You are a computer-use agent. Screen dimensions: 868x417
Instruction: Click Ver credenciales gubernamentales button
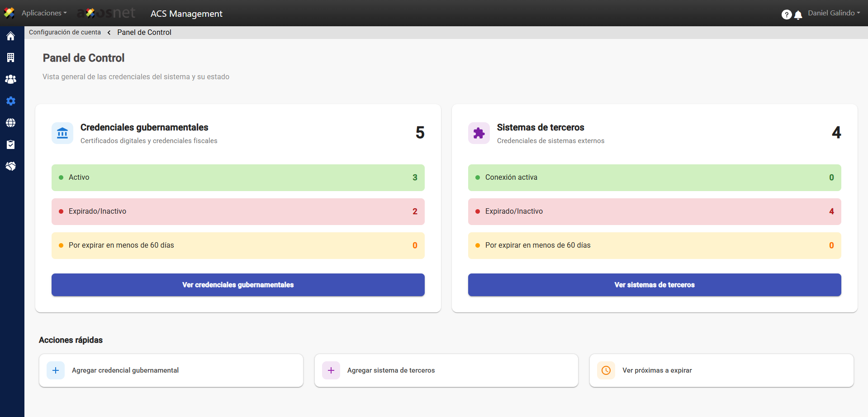238,285
